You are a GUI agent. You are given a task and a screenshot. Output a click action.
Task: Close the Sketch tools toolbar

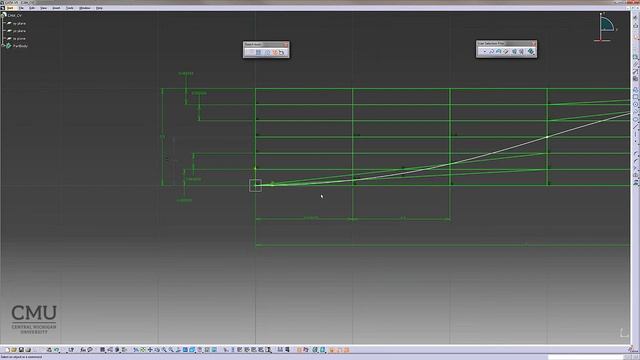point(286,44)
